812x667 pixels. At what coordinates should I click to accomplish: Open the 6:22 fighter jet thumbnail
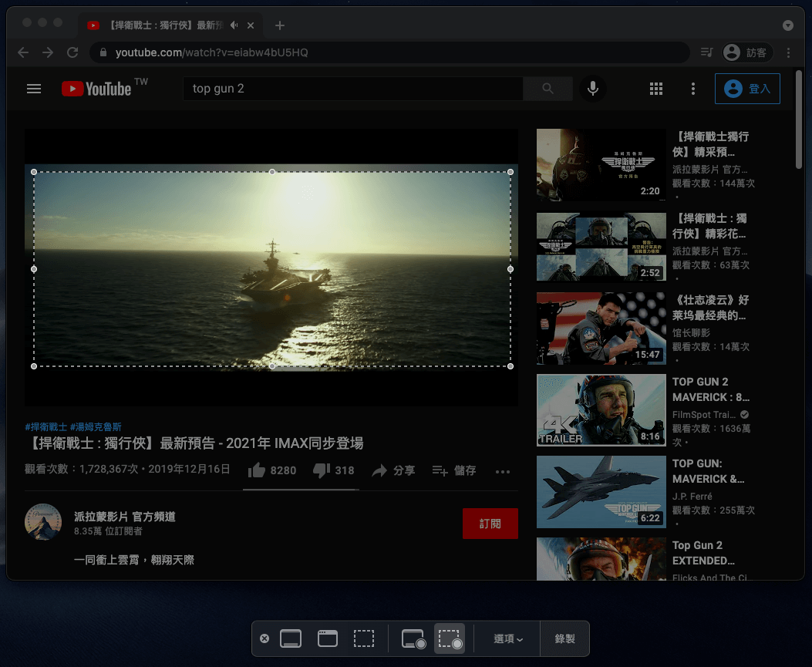point(601,492)
